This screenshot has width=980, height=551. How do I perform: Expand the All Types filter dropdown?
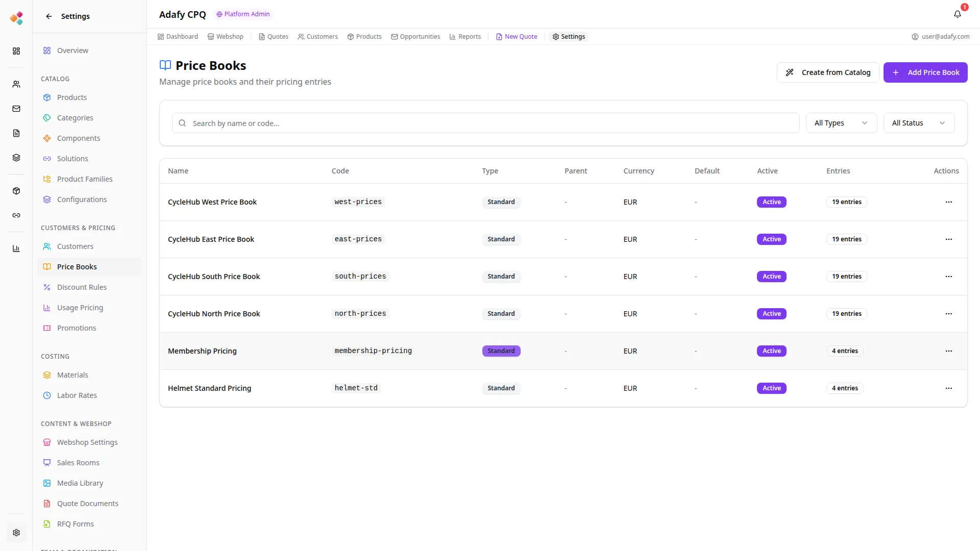(841, 123)
